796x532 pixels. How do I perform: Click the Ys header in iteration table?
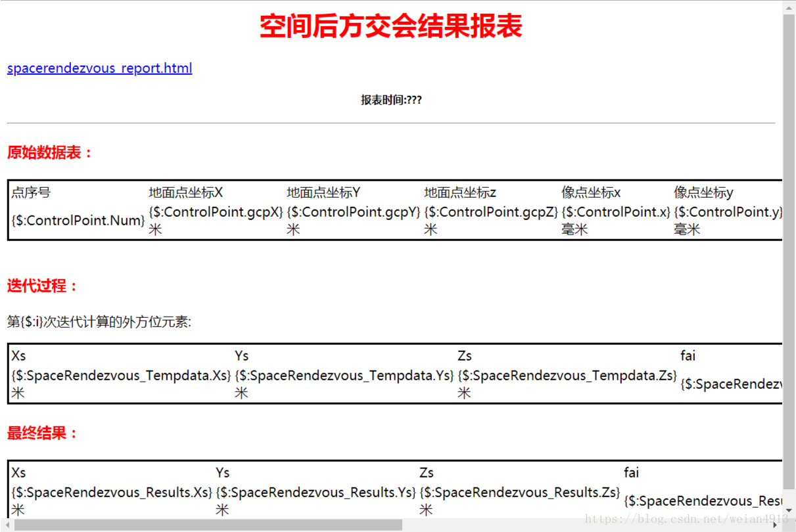pos(242,355)
